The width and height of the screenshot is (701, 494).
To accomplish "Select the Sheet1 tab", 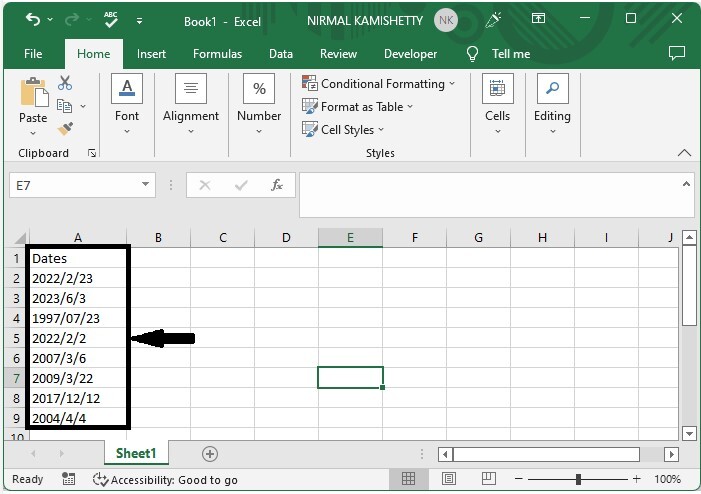I will point(136,453).
